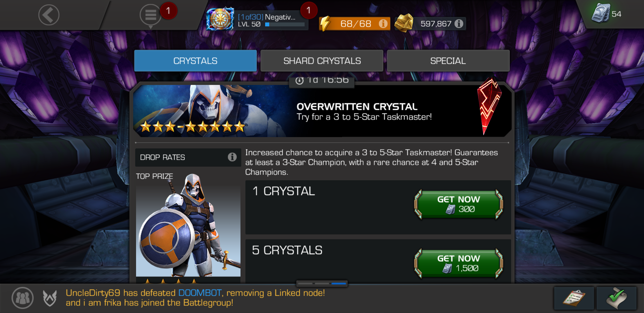The height and width of the screenshot is (313, 644).
Task: Show gold info beside 597,867
Action: point(459,23)
